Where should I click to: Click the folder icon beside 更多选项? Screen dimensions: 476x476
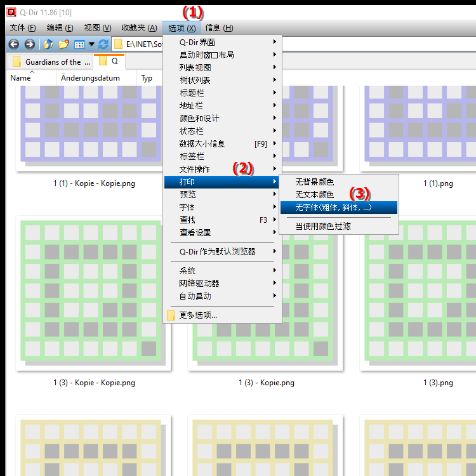pyautogui.click(x=171, y=315)
